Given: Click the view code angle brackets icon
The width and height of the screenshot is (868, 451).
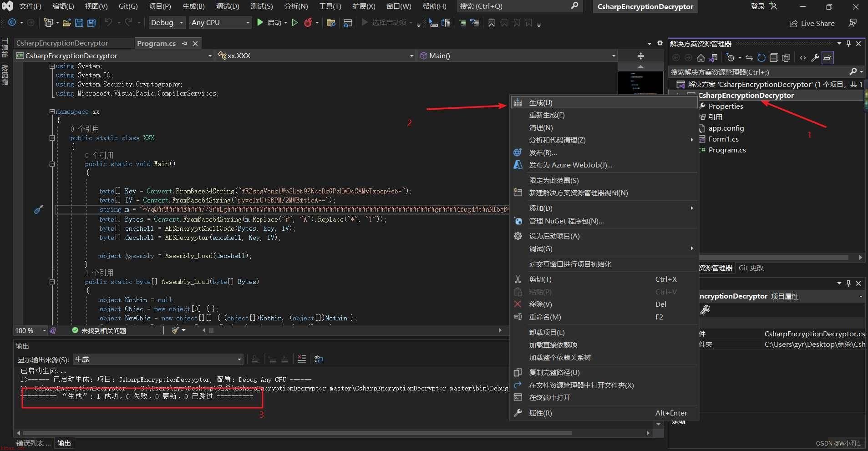Looking at the screenshot, I should click(x=803, y=58).
